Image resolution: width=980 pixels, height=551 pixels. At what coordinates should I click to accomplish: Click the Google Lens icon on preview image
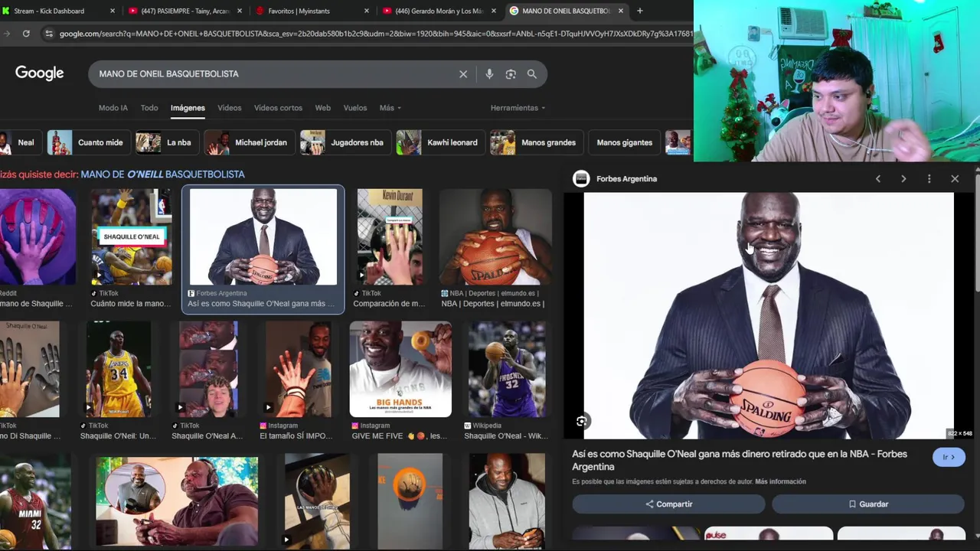pos(582,422)
